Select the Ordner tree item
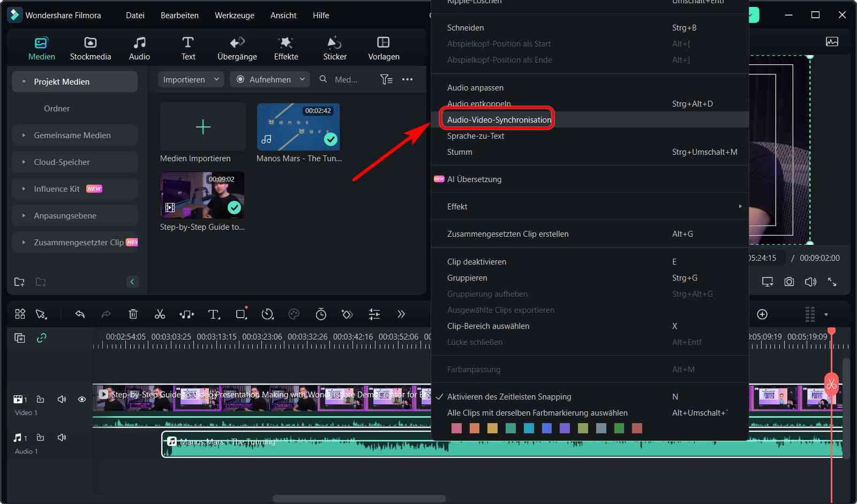This screenshot has width=857, height=504. tap(57, 108)
